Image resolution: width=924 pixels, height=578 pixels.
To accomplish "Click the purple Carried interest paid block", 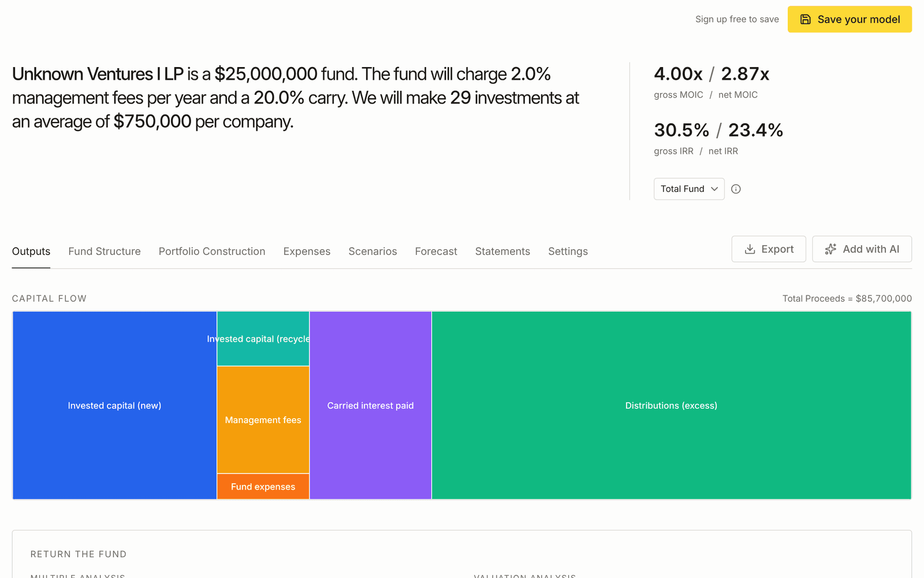I will pos(371,405).
